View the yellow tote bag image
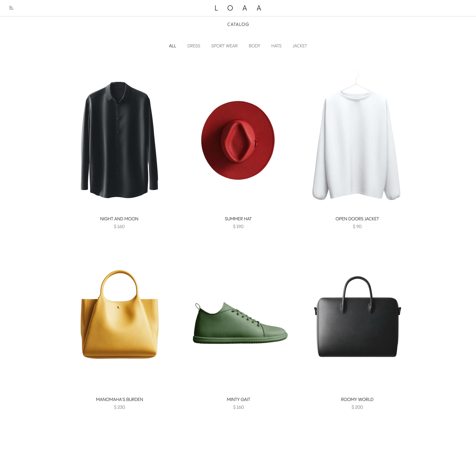The image size is (476, 450). pos(119,314)
